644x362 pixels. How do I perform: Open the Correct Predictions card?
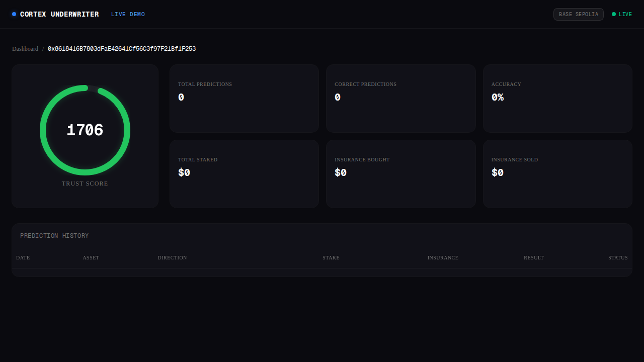tap(401, 99)
